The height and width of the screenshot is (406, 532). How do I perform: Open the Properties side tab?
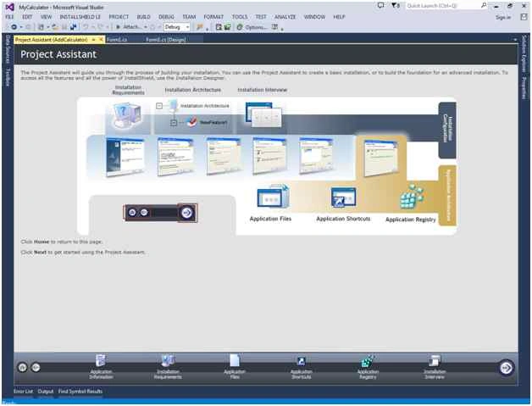tap(524, 88)
